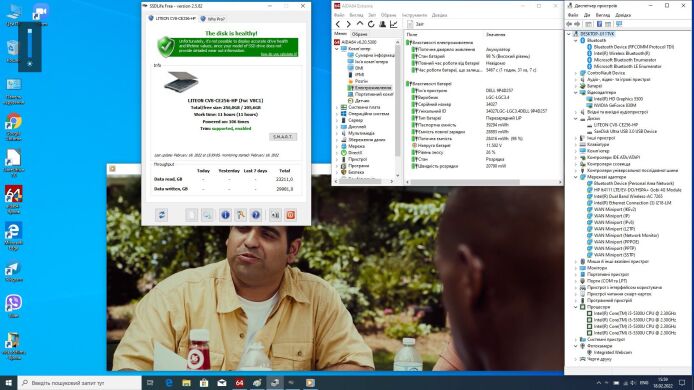
Task: Switch to the Why Pro? tab in SSDLife
Action: pos(213,19)
